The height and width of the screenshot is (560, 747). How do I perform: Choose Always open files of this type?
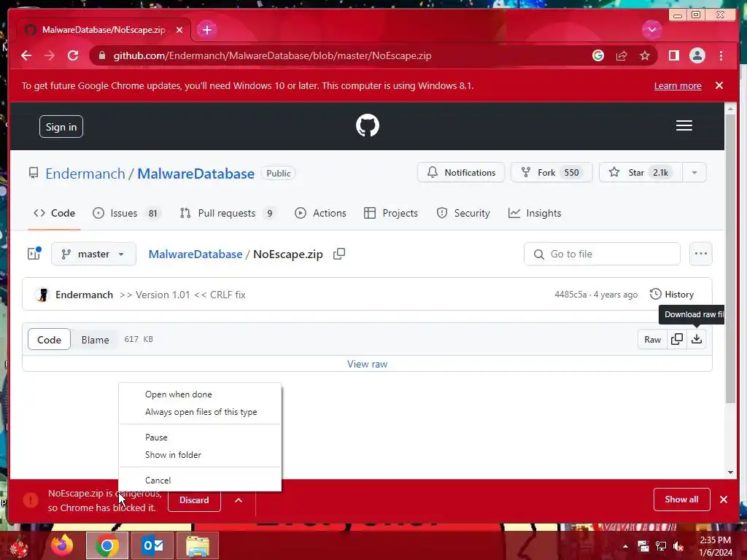pos(200,412)
